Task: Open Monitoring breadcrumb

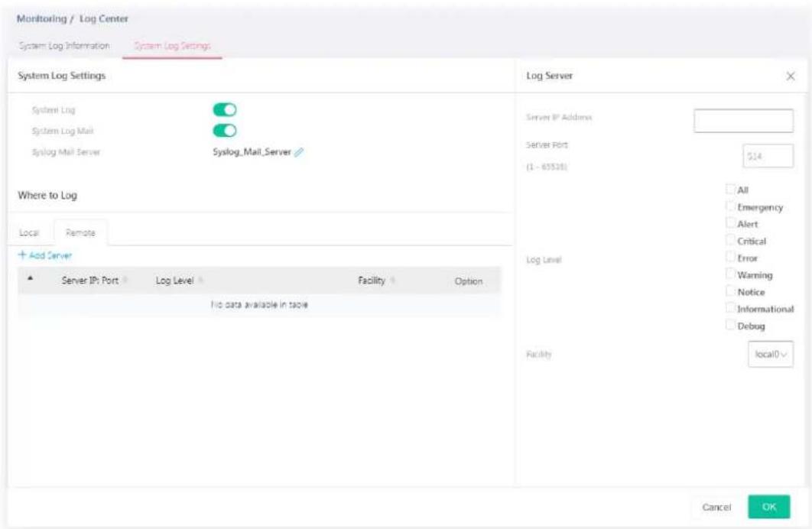Action: 41,18
